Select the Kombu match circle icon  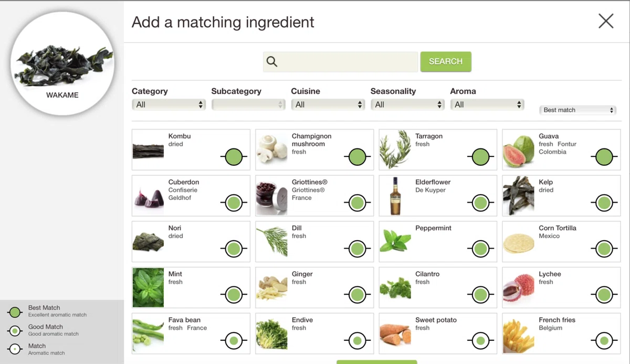coord(234,157)
